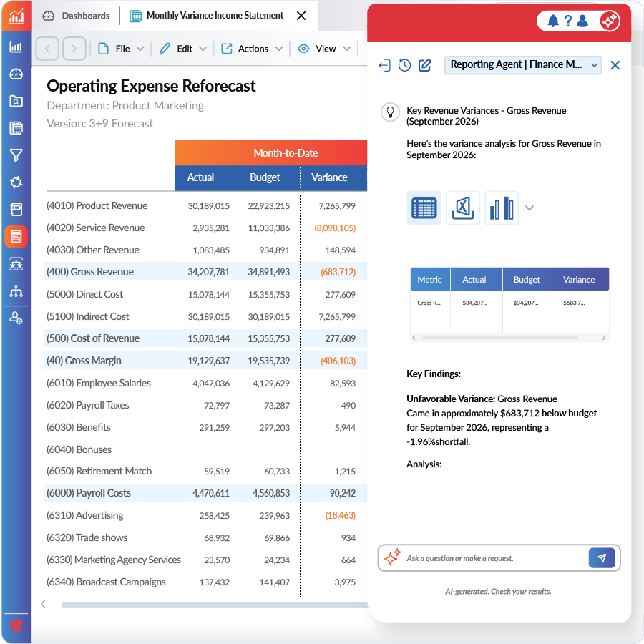Click the send message button
This screenshot has height=644, width=644.
601,558
